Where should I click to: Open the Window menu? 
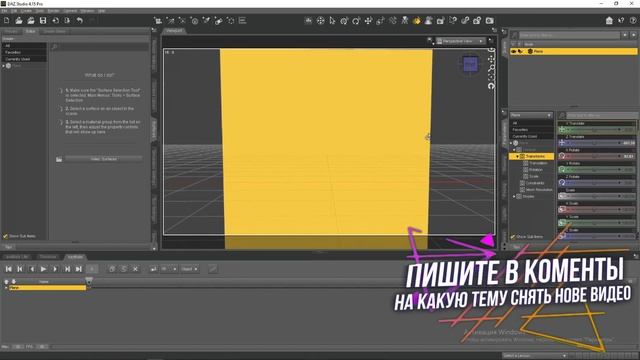pos(87,11)
